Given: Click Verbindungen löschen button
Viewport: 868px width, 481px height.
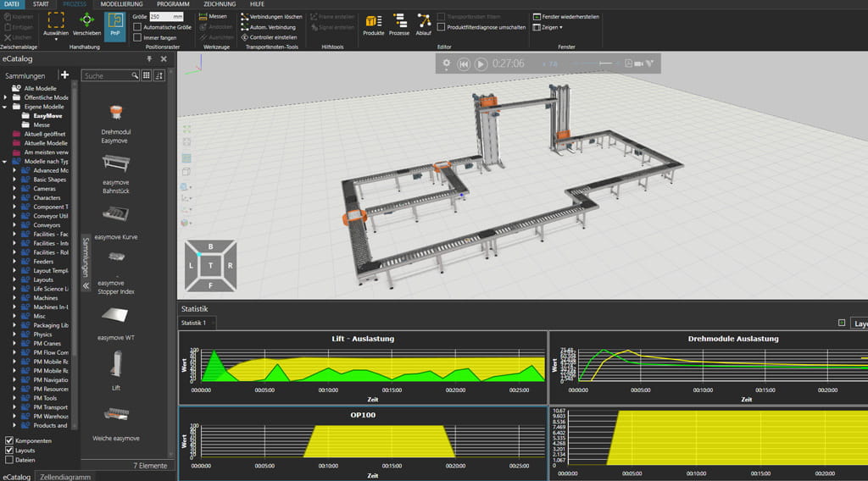Looking at the screenshot, I should [270, 16].
